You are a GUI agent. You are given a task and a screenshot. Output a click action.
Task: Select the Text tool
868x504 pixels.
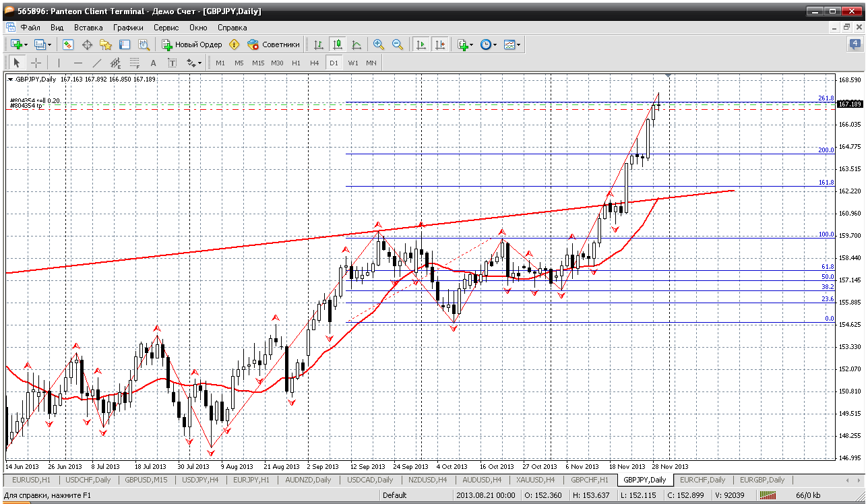(x=153, y=63)
